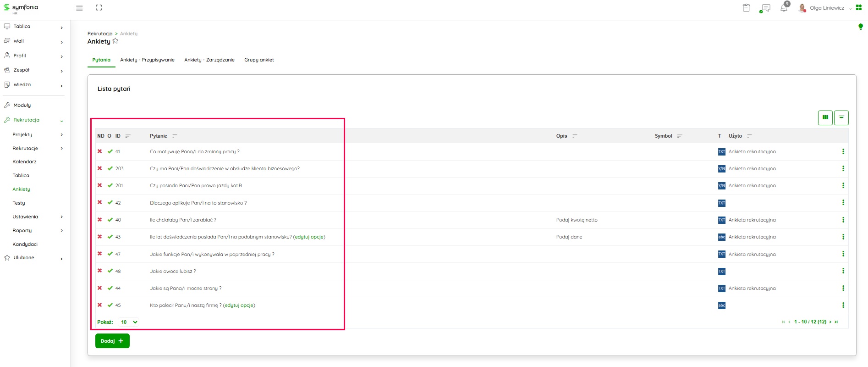Screen dimensions: 868x367
Task: Go to next page of results
Action: click(830, 322)
